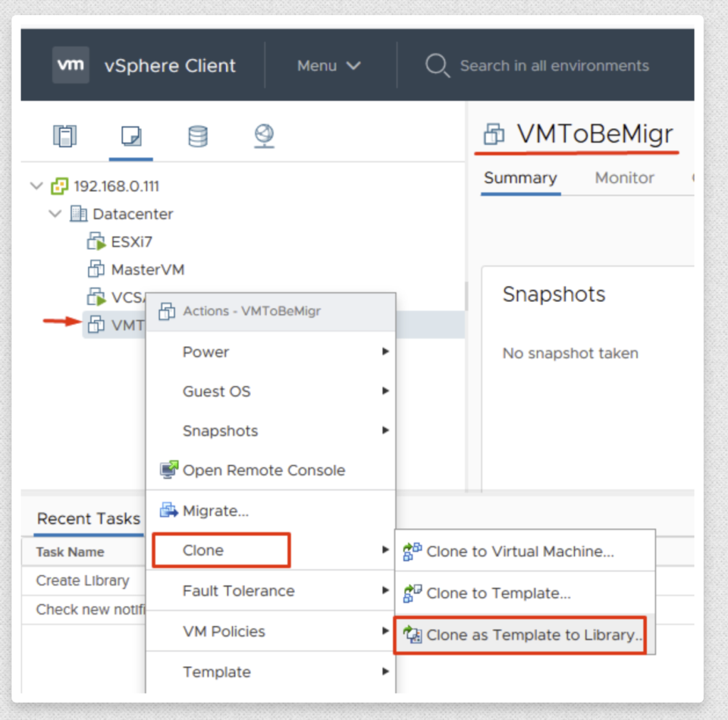
Task: Click the Clone as Template to Library icon
Action: (412, 635)
